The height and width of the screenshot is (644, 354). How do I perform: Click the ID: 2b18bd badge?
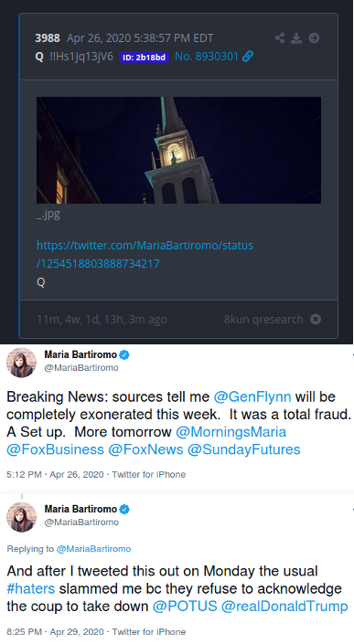[x=144, y=57]
